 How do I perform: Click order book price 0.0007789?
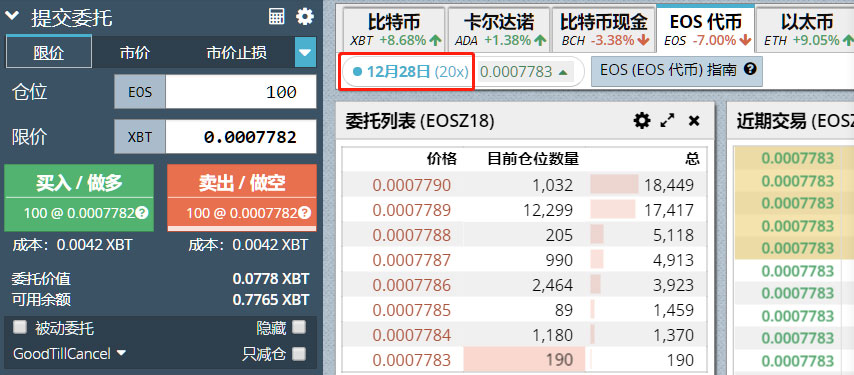click(x=412, y=210)
